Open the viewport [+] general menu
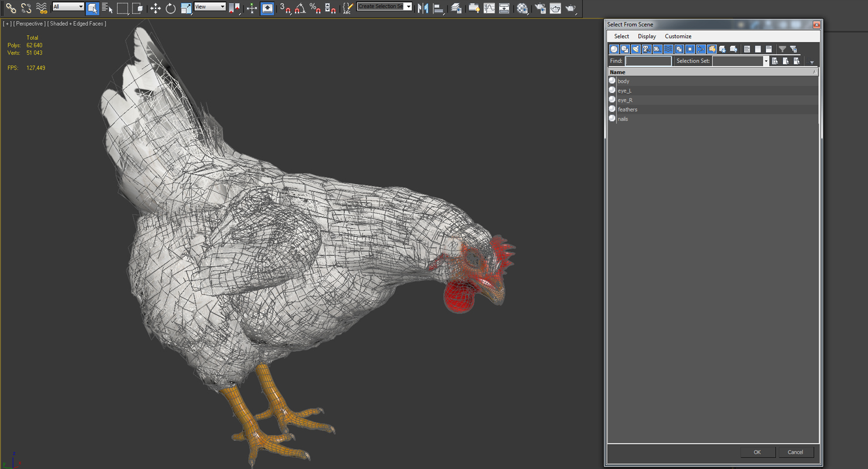868x469 pixels. (x=6, y=23)
